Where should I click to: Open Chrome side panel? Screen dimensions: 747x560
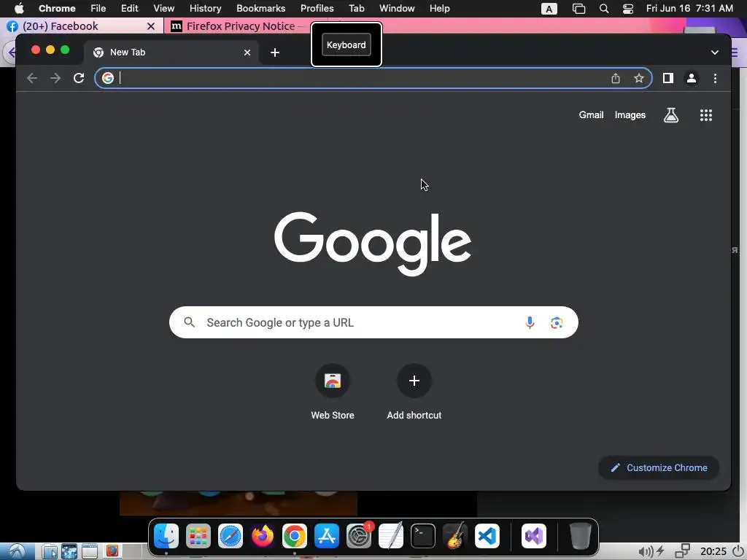click(x=668, y=78)
